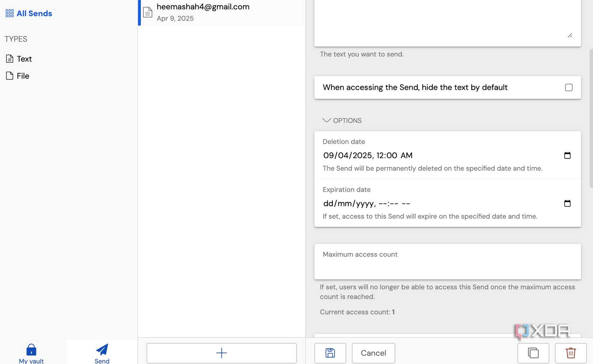Collapse the OPTIONS section

342,121
